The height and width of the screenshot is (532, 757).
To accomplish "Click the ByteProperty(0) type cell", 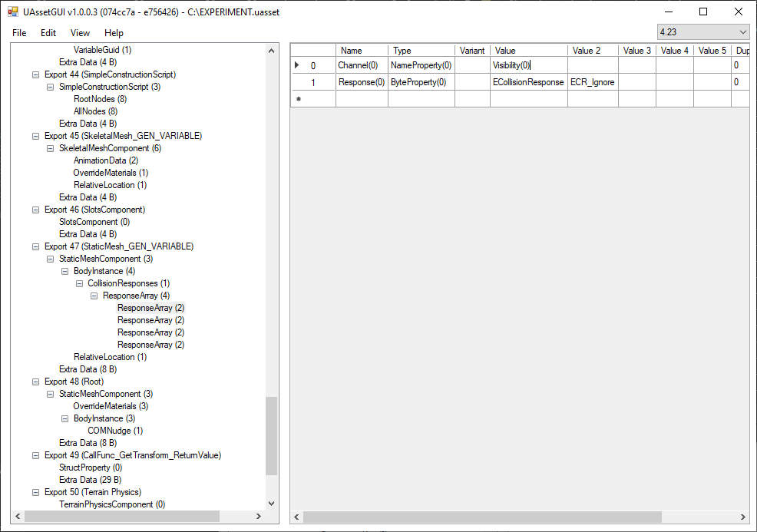I will pos(421,82).
